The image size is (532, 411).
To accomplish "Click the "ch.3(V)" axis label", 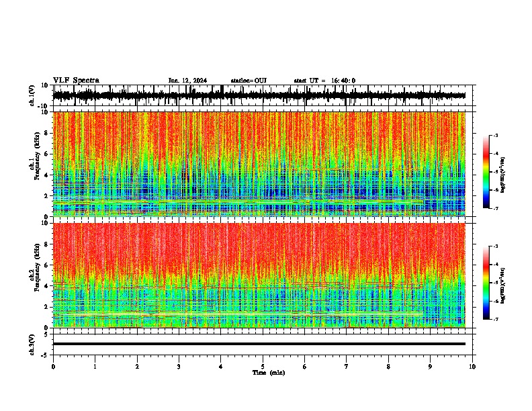I will 32,345.
